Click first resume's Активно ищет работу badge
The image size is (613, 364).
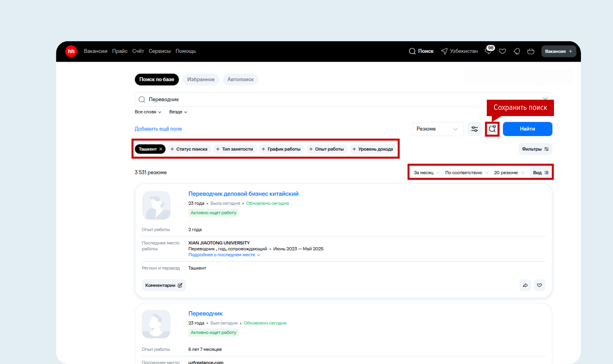[213, 213]
